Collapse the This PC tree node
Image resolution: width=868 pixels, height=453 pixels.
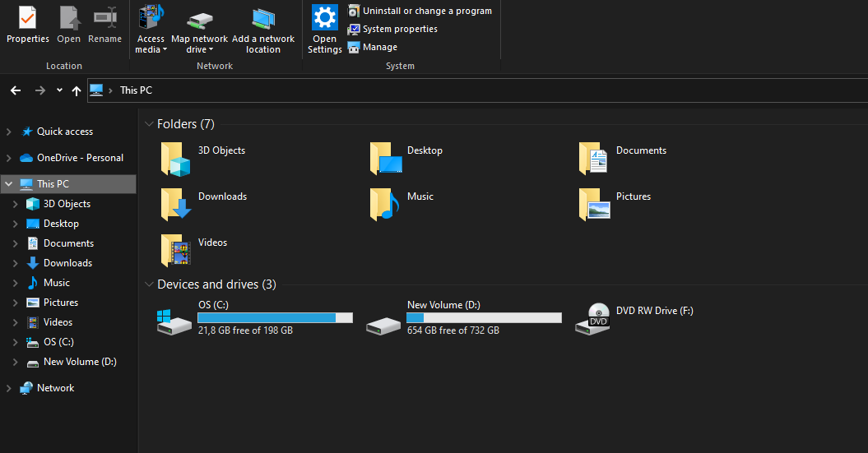(9, 183)
